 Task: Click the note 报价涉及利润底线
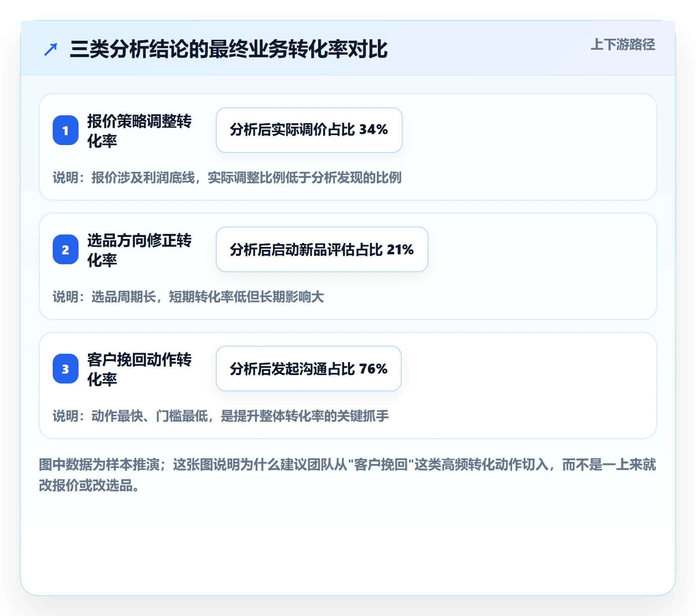pos(227,177)
